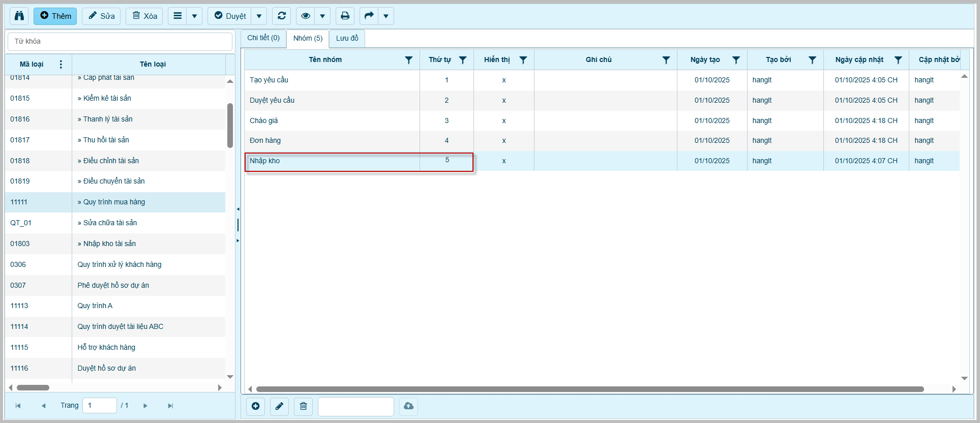The image size is (980, 423).
Task: Open dropdown arrow beside share icon
Action: point(386,16)
